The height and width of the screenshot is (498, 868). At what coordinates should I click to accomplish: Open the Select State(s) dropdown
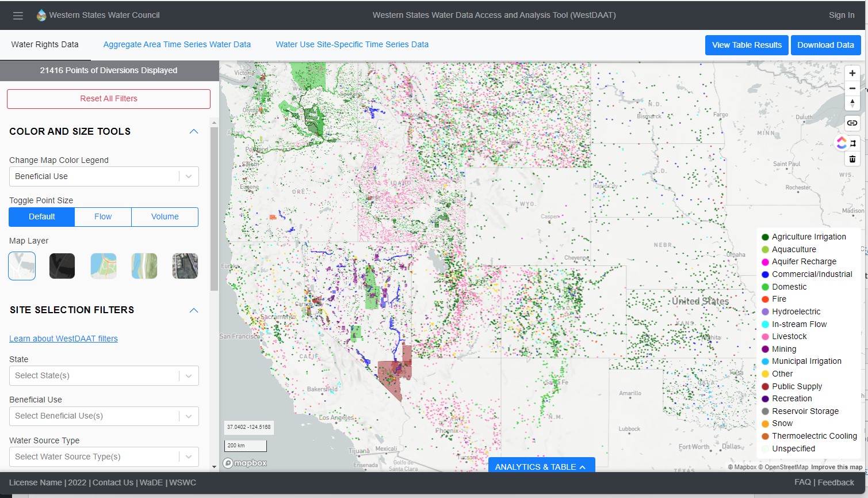pyautogui.click(x=104, y=376)
